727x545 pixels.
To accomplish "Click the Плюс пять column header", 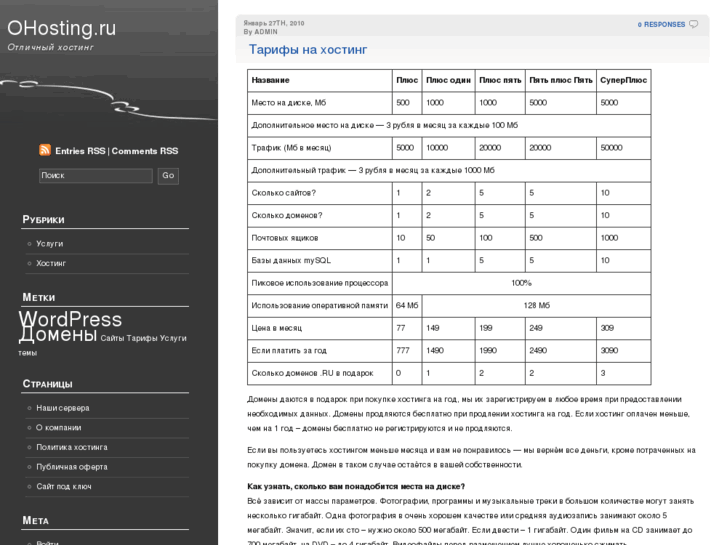I will click(x=500, y=80).
